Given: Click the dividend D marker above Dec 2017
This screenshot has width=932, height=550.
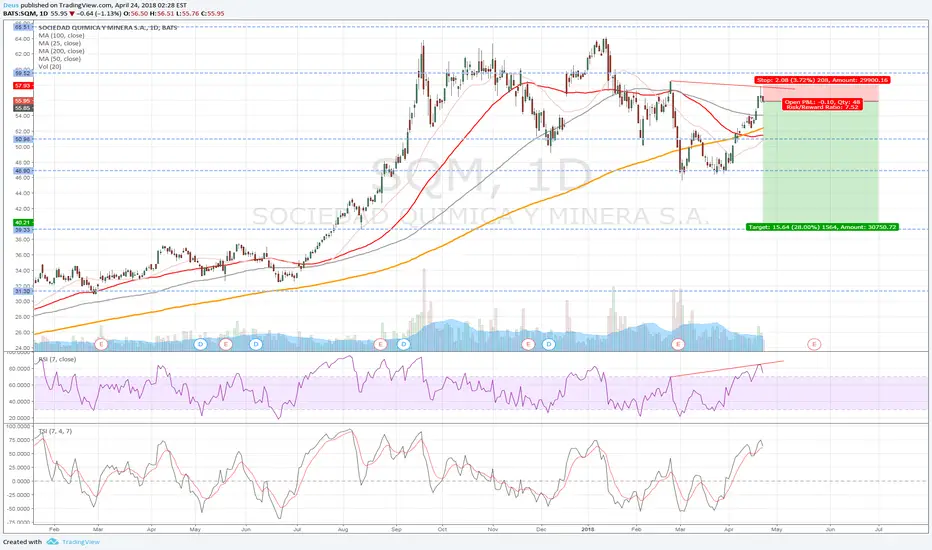Looking at the screenshot, I should [549, 344].
